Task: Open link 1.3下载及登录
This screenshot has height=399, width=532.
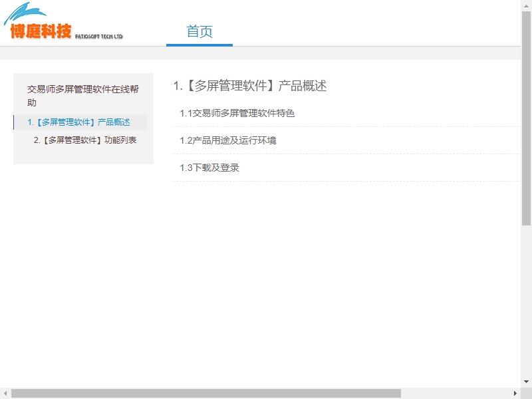Action: pyautogui.click(x=209, y=168)
